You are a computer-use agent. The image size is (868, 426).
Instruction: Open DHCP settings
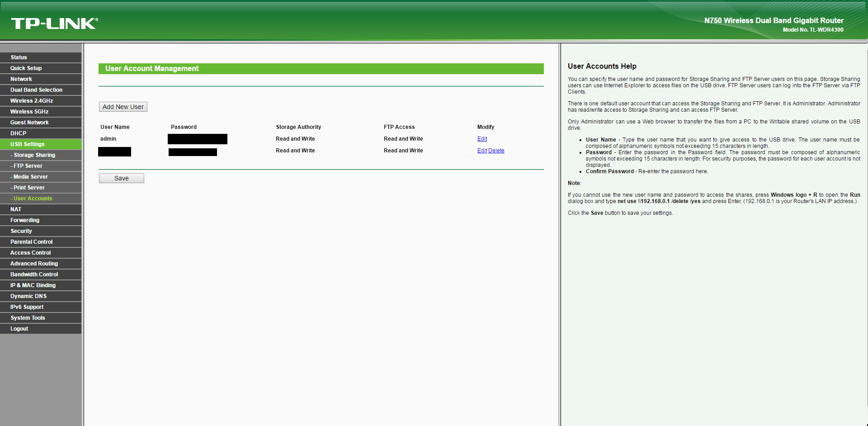tap(41, 133)
